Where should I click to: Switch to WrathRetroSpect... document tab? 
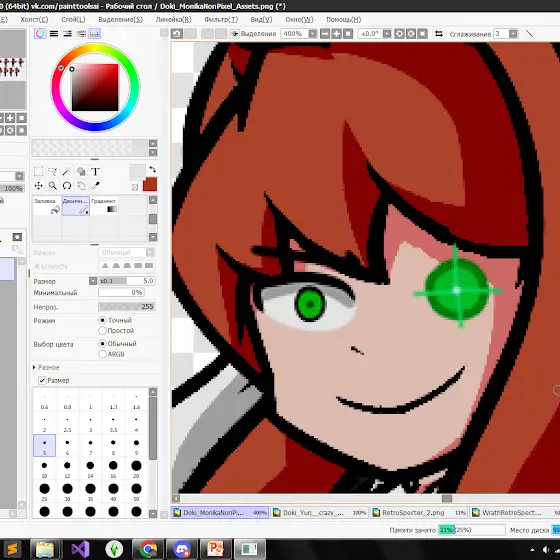coord(515,512)
